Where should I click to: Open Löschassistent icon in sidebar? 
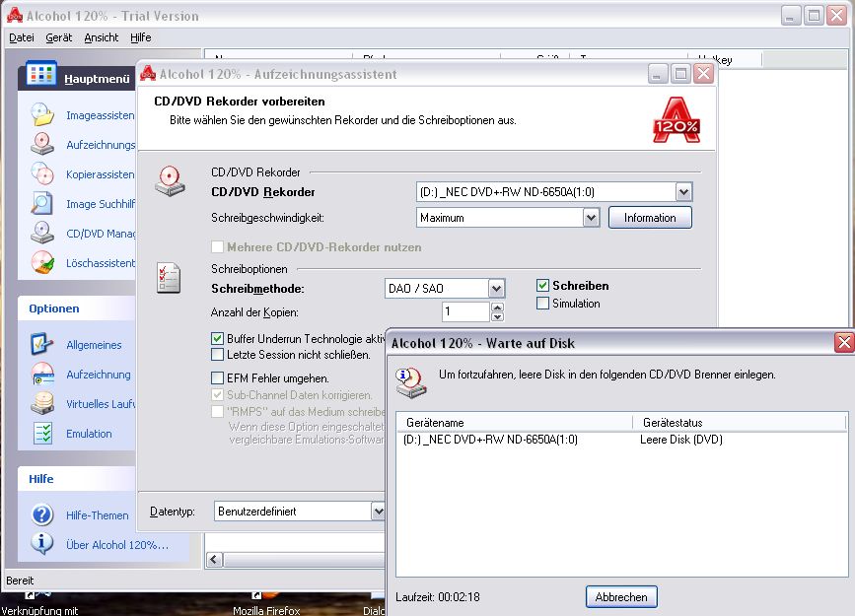(42, 261)
